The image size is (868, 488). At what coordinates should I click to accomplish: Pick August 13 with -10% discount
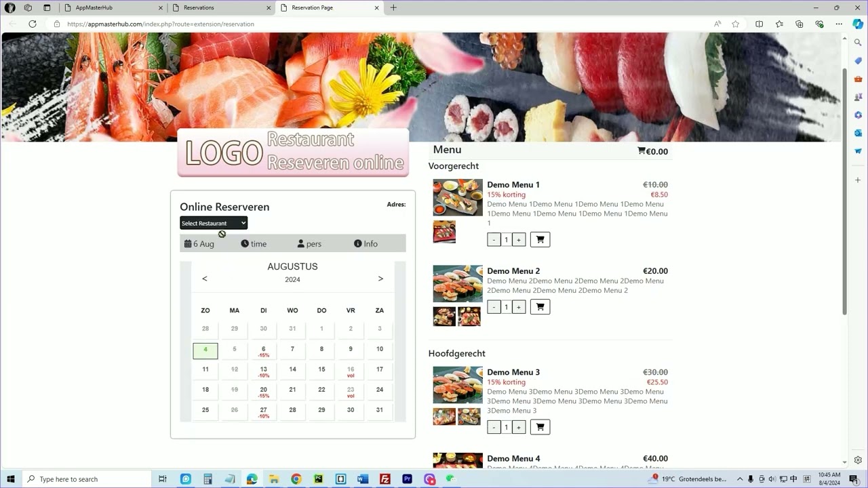click(263, 371)
